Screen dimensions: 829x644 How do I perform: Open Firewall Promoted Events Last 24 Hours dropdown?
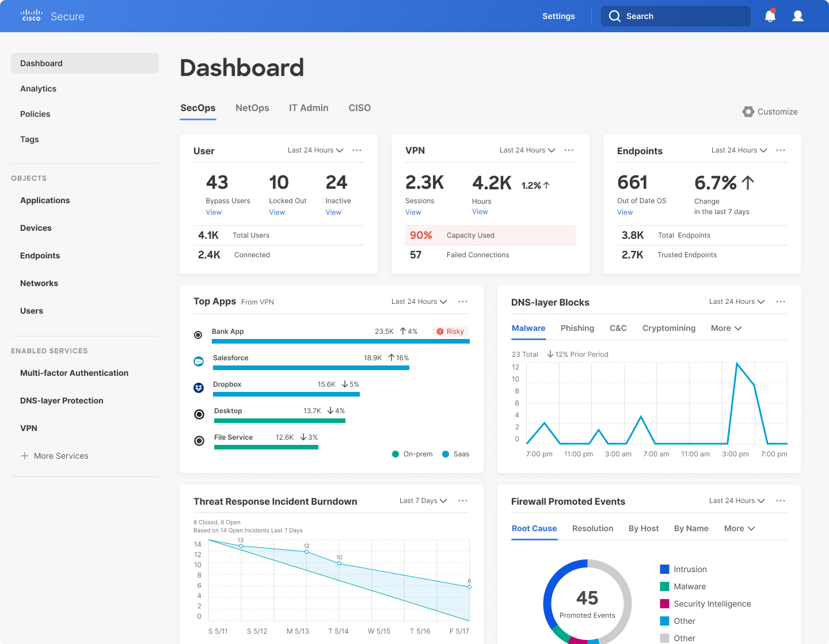pyautogui.click(x=737, y=501)
